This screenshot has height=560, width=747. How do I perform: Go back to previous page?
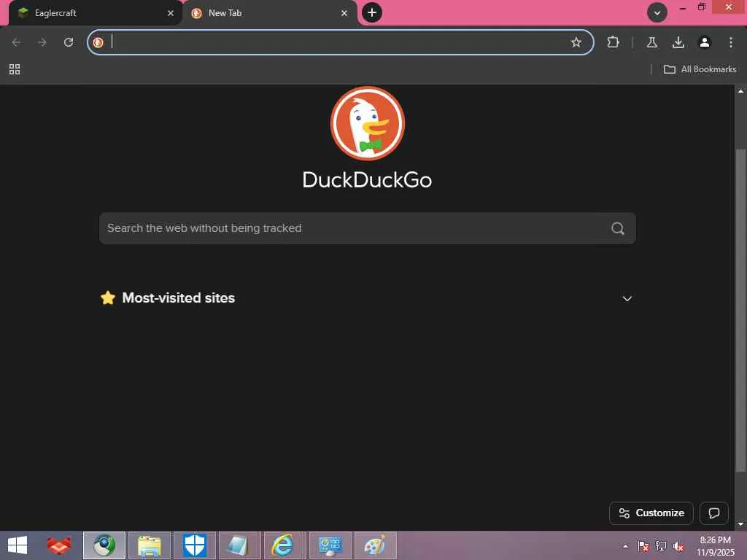(16, 42)
